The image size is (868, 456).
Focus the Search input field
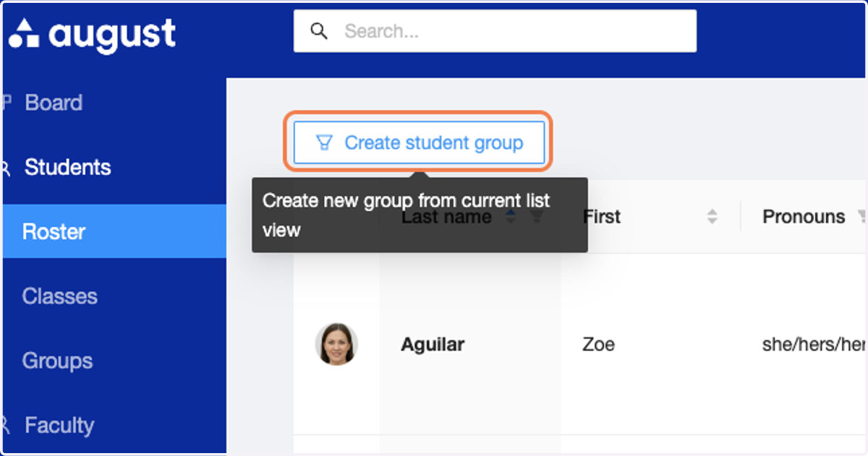(495, 31)
